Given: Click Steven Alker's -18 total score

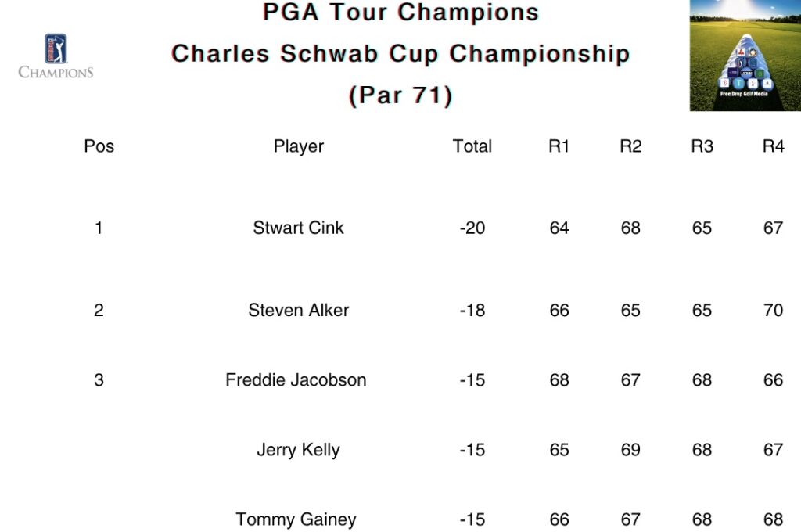Looking at the screenshot, I should pyautogui.click(x=472, y=310).
